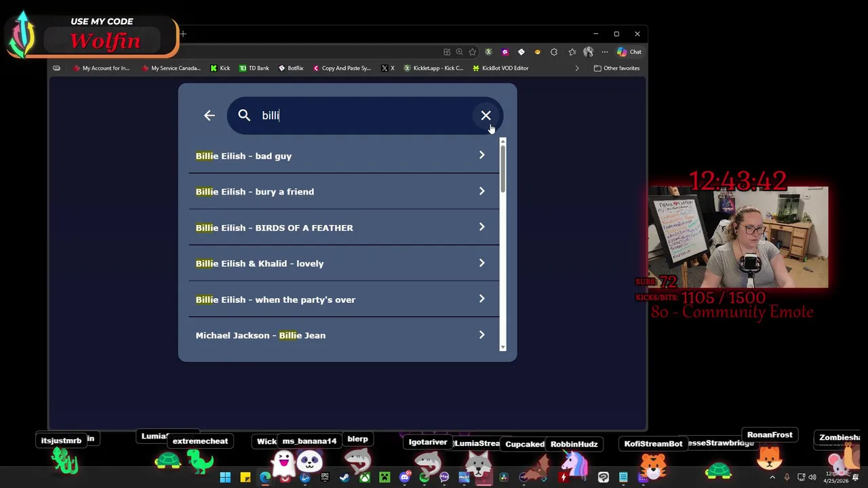868x488 pixels.
Task: Click the tray microphone icon
Action: click(x=787, y=477)
